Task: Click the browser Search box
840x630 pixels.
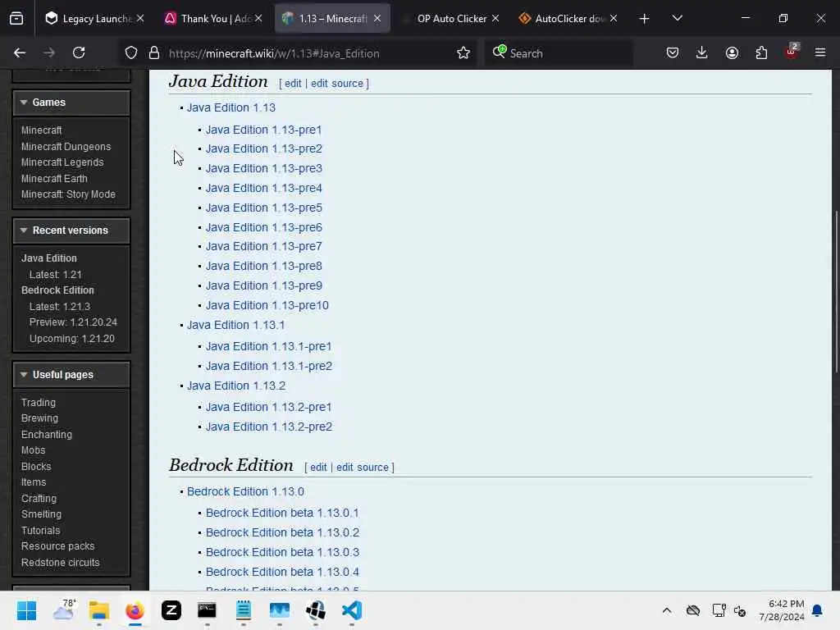Action: (559, 53)
